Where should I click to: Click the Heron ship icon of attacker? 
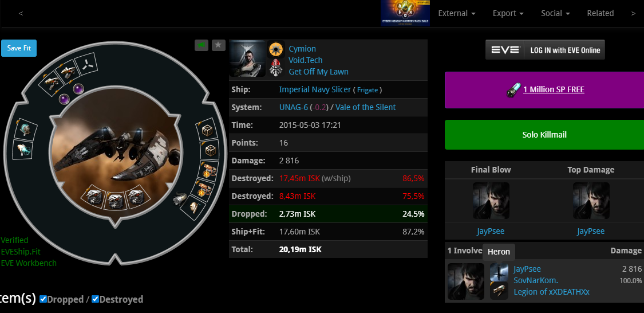499,272
